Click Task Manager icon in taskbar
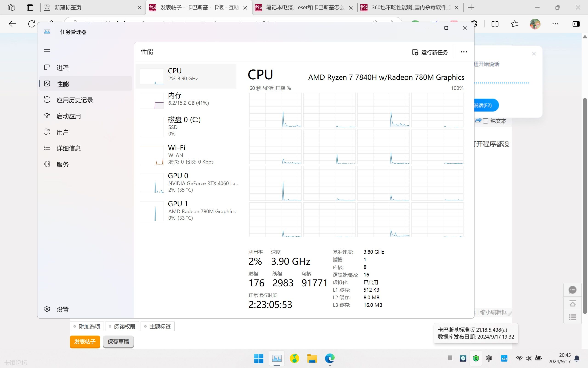588x368 pixels. click(277, 358)
